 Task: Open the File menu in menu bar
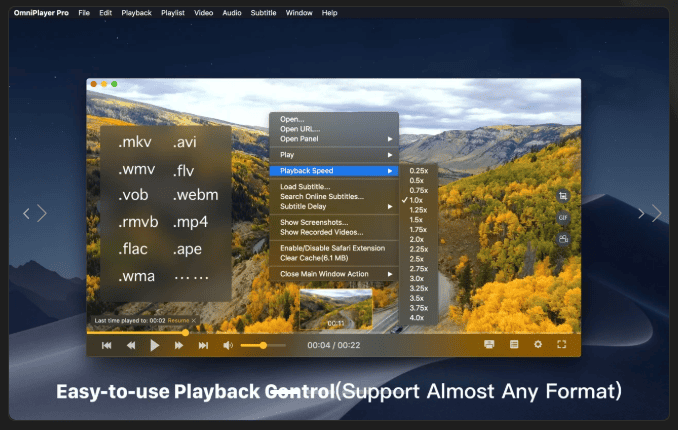tap(84, 13)
